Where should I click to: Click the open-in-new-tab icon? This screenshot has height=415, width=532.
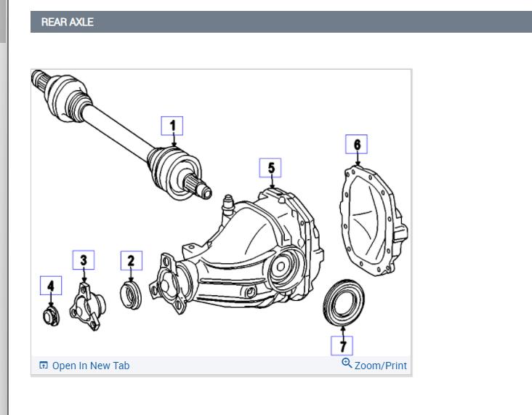click(44, 365)
